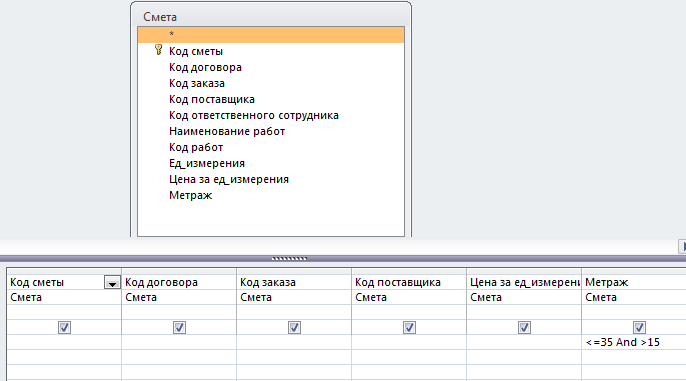
Task: Click table cell Смета under Метраж
Action: [634, 297]
